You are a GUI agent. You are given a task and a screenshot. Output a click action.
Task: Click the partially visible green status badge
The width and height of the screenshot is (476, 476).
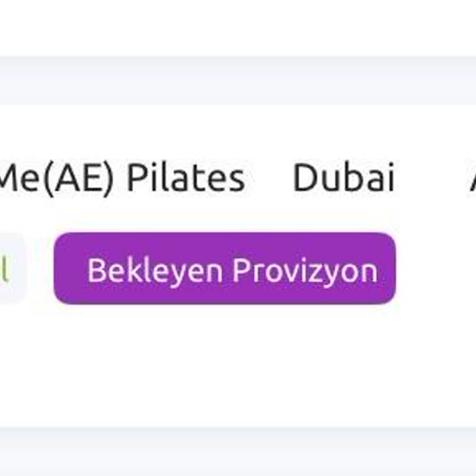(x=12, y=268)
